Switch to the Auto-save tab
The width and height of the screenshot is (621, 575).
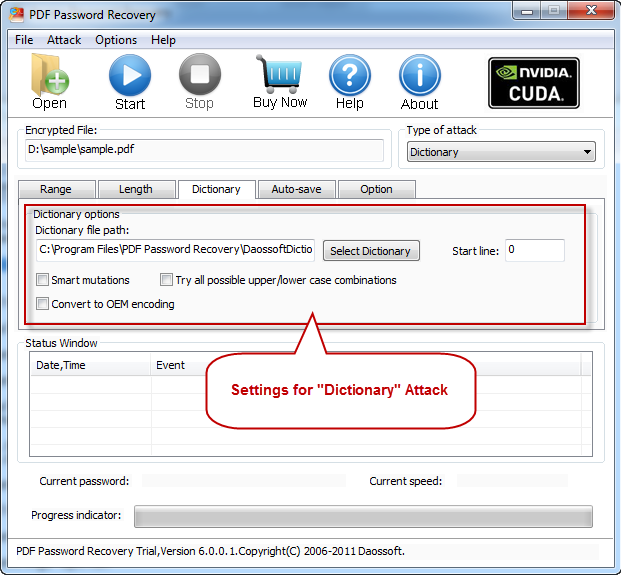tap(297, 189)
